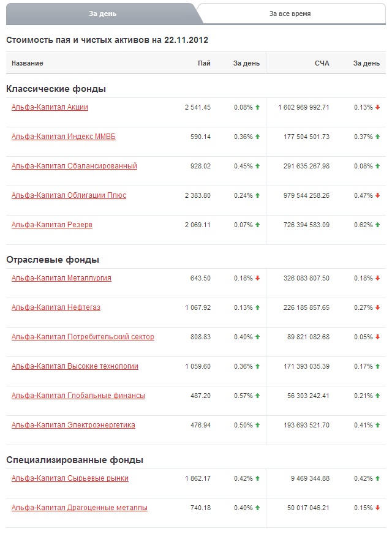Open Альфа-Капитал Акции fund link
Viewport: 392px width, 534px height.
tap(50, 107)
